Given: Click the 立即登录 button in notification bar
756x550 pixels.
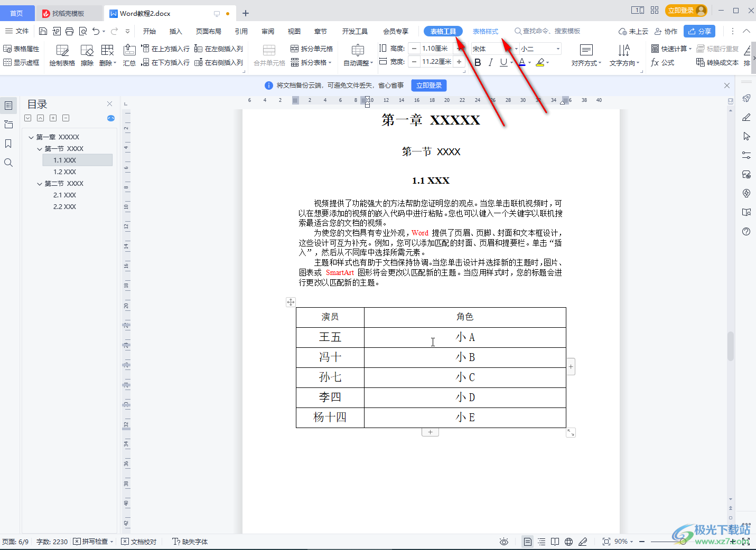Looking at the screenshot, I should (x=429, y=85).
